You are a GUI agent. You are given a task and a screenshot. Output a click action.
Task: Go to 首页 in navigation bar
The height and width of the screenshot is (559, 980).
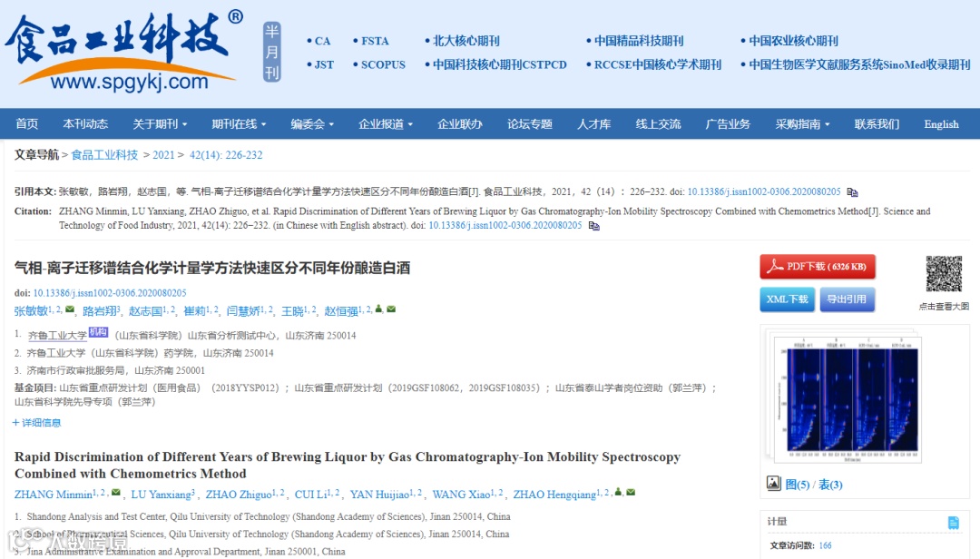click(x=27, y=123)
